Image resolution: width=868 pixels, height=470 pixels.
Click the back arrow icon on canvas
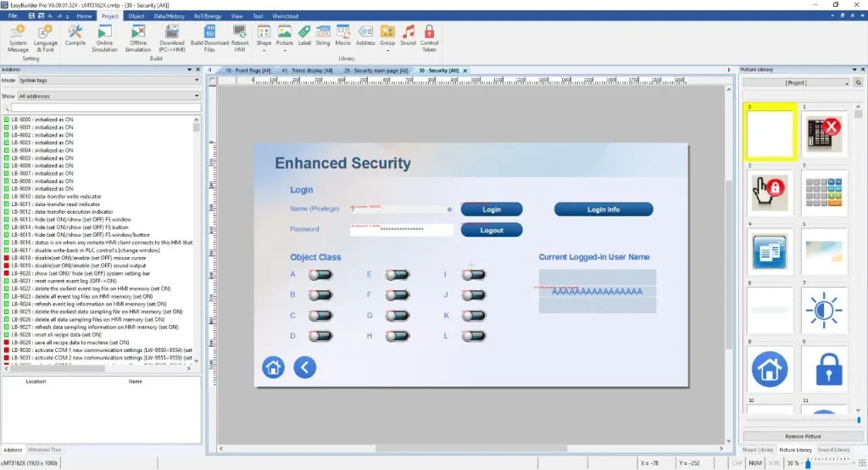304,366
